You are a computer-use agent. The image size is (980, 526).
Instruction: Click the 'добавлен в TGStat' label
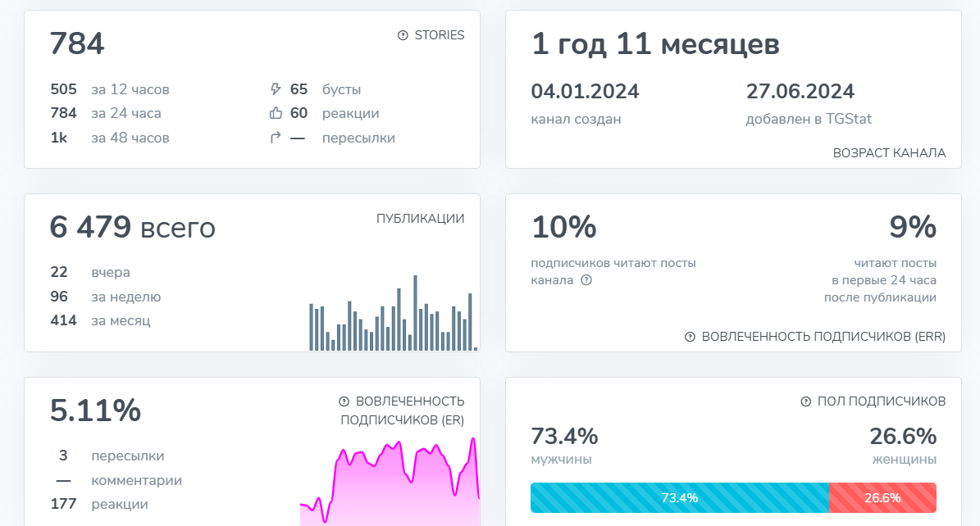pyautogui.click(x=808, y=119)
